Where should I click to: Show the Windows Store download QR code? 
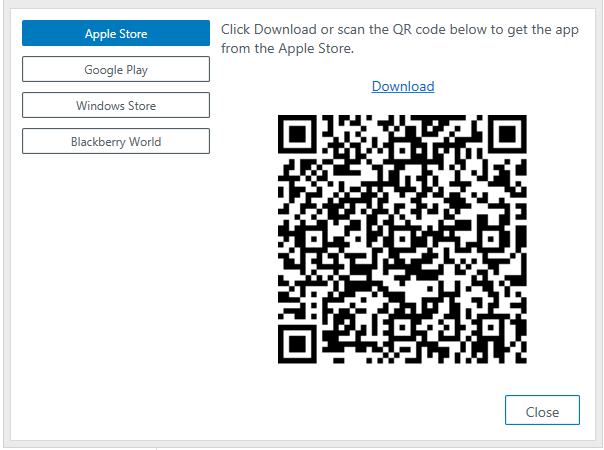tap(116, 105)
